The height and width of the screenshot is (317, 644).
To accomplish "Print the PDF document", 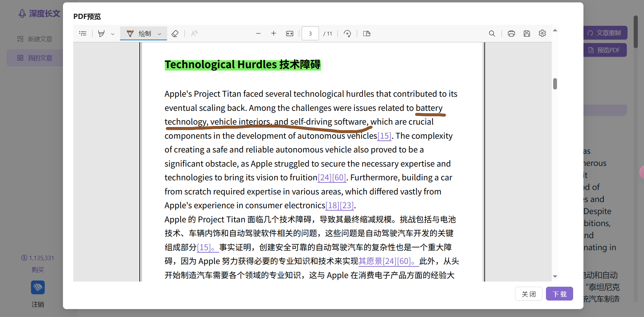I will (x=511, y=33).
